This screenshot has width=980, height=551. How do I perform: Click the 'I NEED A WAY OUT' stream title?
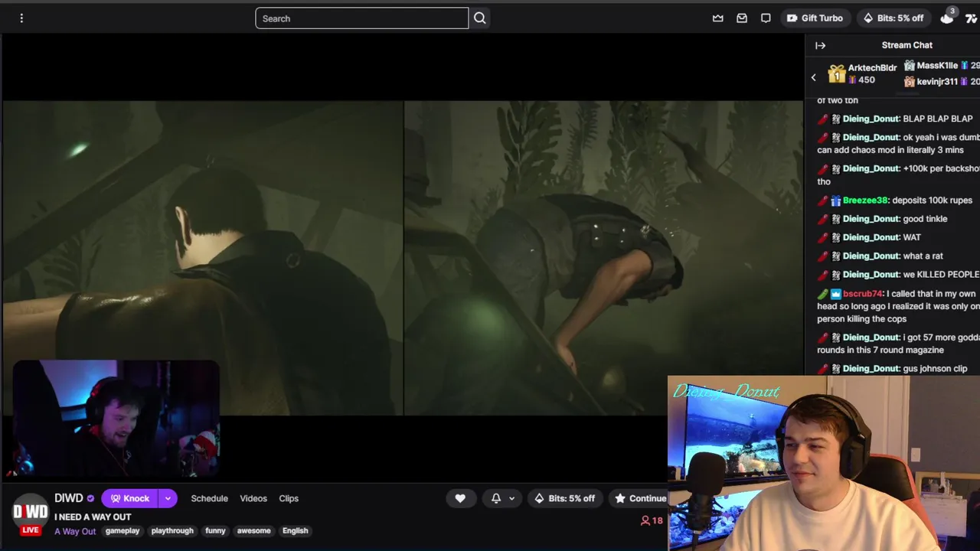93,517
